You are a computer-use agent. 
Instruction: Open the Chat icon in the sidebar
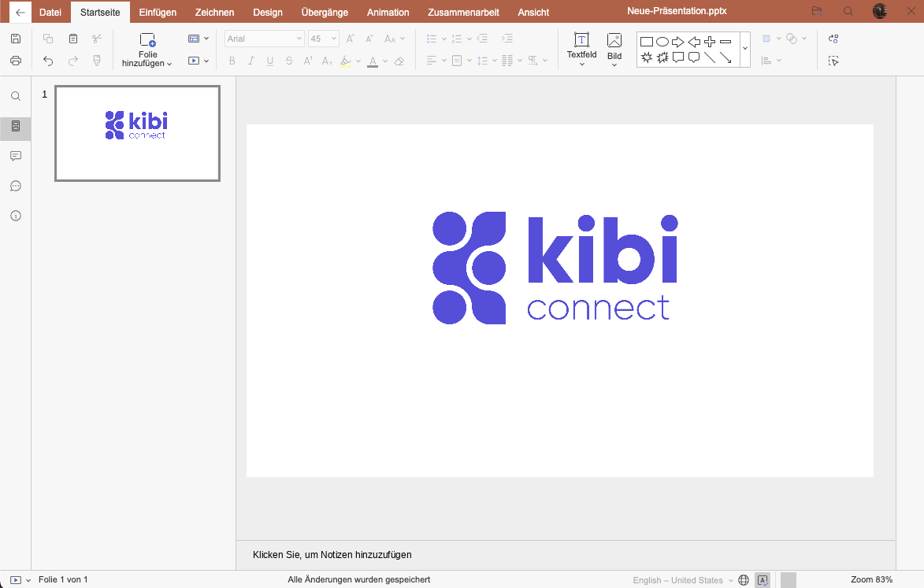(x=15, y=186)
